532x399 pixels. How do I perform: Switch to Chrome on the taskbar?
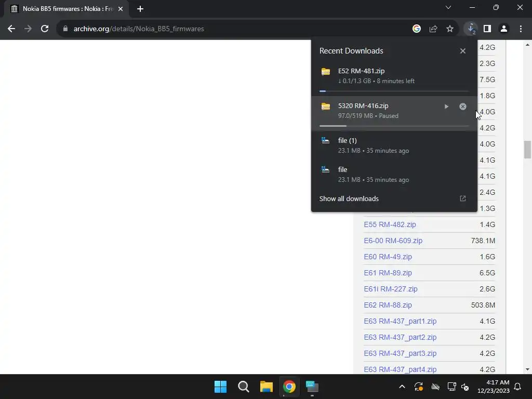point(289,387)
